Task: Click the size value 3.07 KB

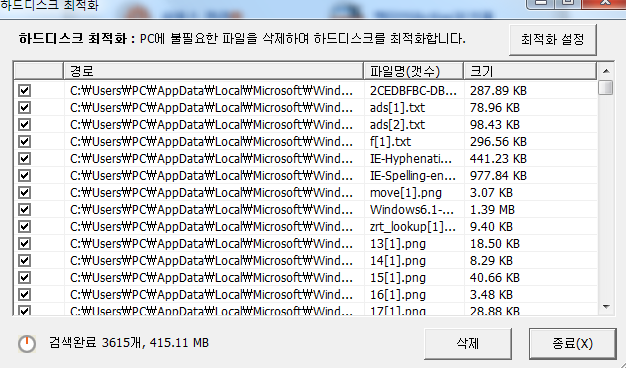Action: point(491,192)
